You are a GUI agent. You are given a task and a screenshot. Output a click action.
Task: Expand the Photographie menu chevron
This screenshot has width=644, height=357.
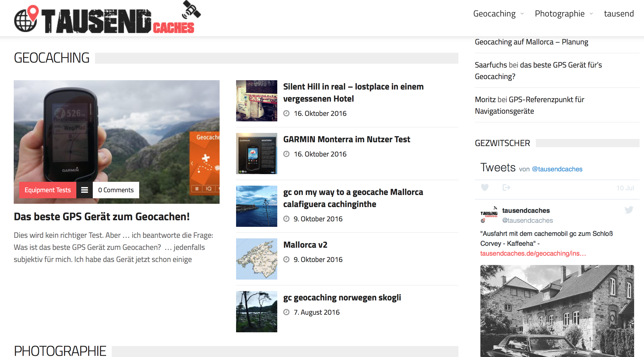591,14
